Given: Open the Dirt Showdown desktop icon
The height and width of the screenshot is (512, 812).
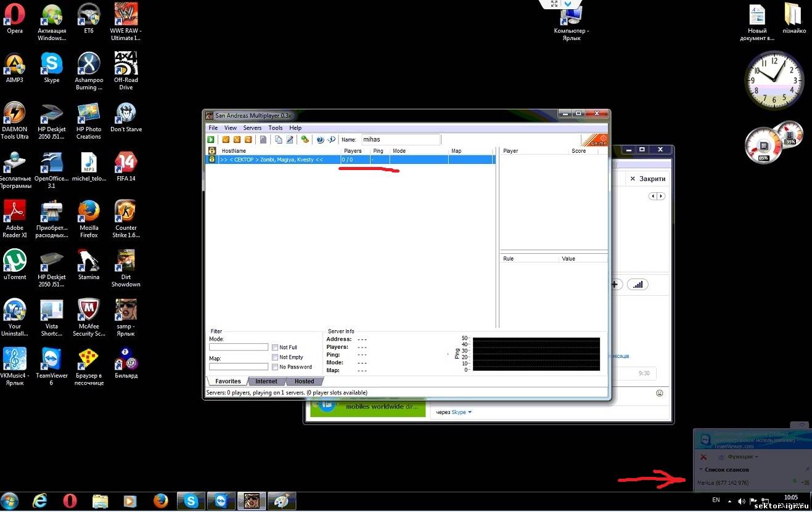Looking at the screenshot, I should pos(126,269).
